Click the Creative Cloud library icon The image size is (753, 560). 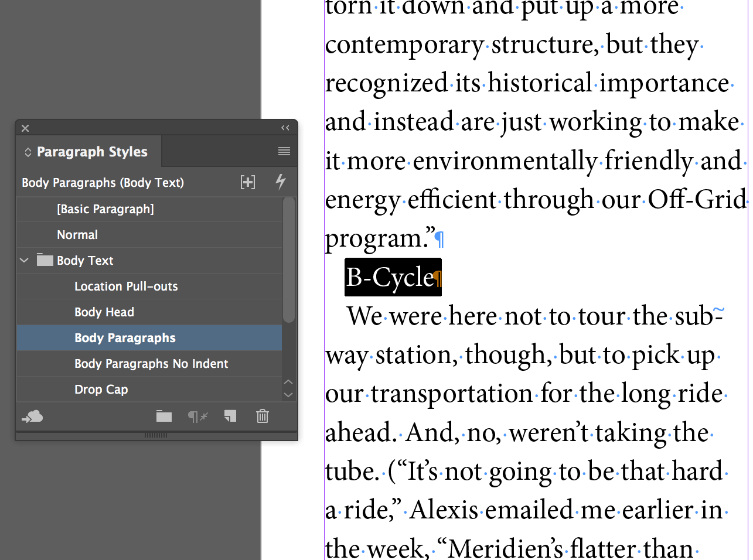[32, 416]
